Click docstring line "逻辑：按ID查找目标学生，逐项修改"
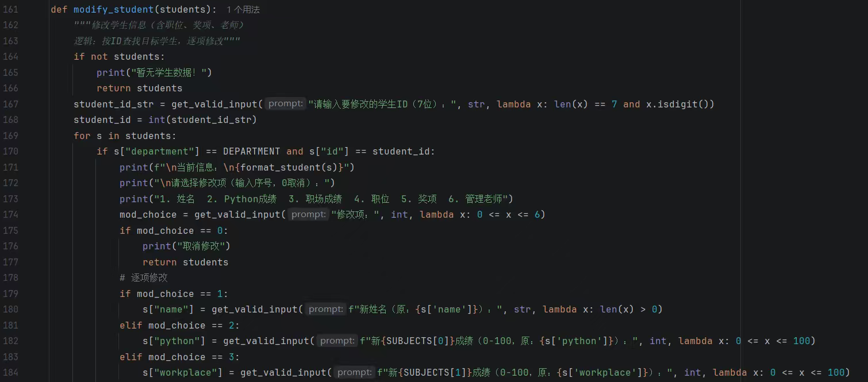The width and height of the screenshot is (868, 382). pos(148,41)
